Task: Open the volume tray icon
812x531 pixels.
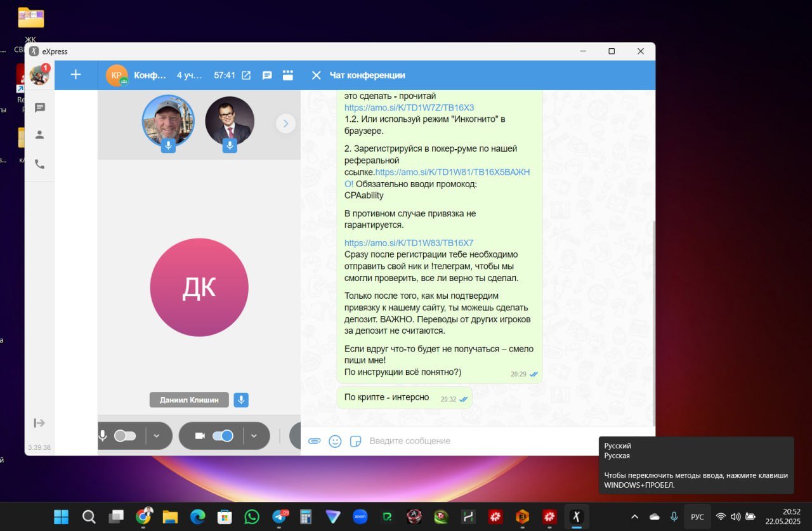Action: point(736,516)
